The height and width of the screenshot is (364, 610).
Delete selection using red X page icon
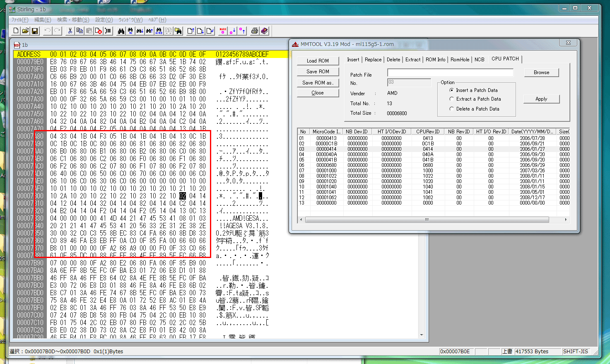click(x=99, y=31)
